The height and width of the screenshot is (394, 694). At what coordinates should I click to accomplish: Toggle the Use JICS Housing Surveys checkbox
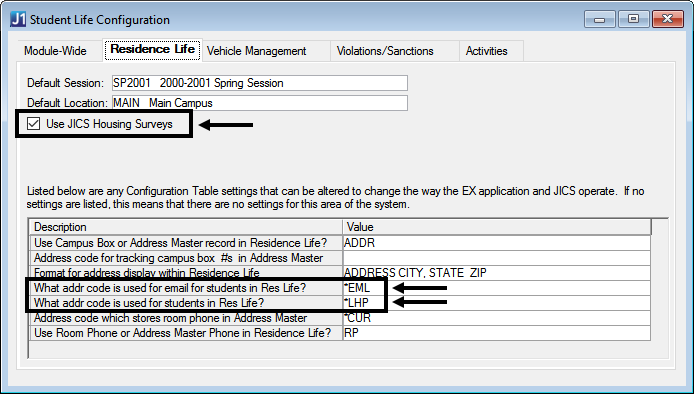[x=34, y=124]
